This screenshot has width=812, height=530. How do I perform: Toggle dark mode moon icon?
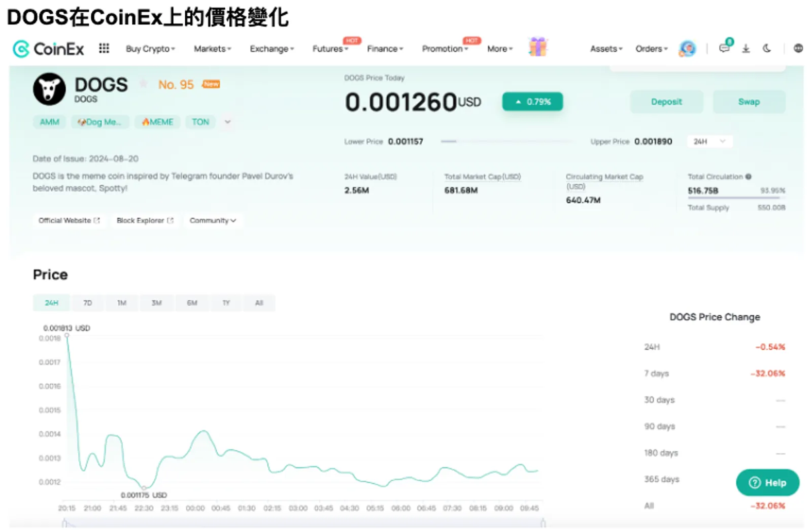[767, 48]
